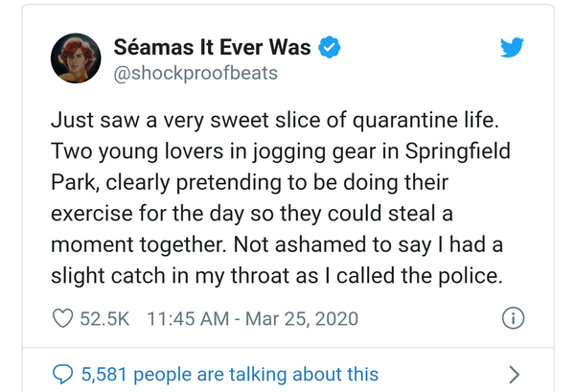The image size is (575, 392).
Task: Open the tweet info circle icon
Action: click(x=513, y=318)
